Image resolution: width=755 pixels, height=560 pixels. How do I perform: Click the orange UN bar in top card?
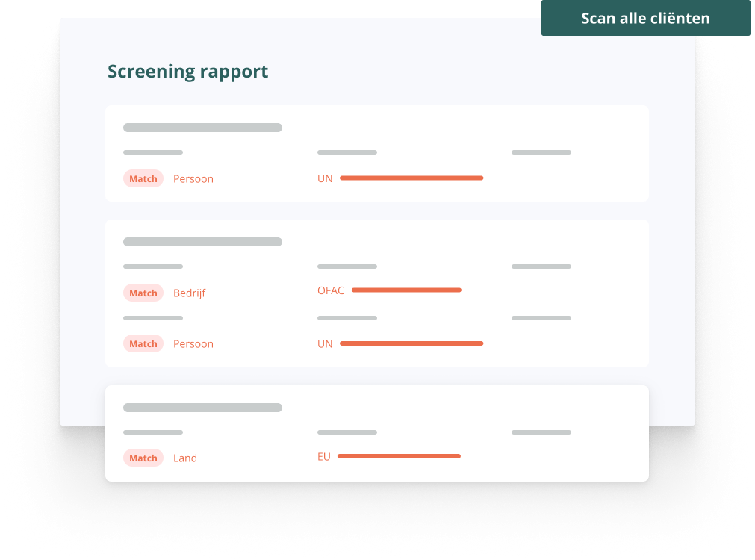point(411,178)
